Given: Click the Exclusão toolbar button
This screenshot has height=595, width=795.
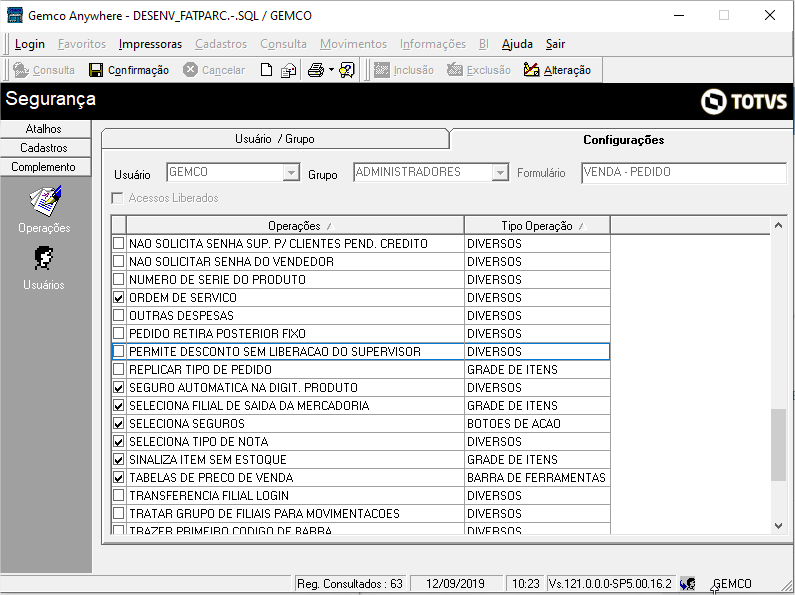Looking at the screenshot, I should (x=479, y=70).
